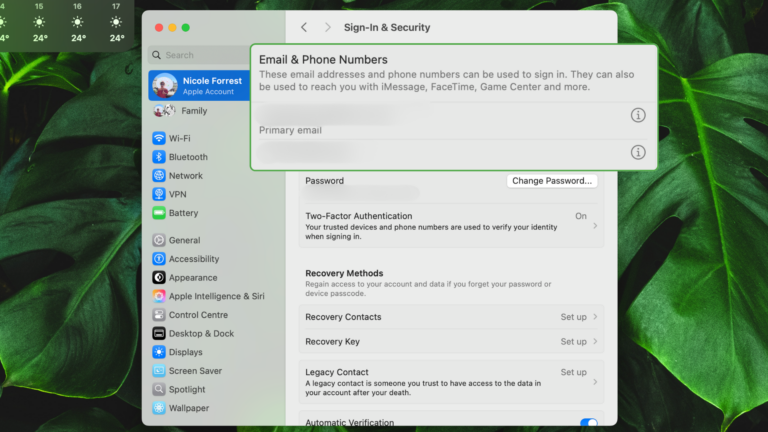Click the search magnifier icon
Screen dimensions: 768x432
coord(156,55)
